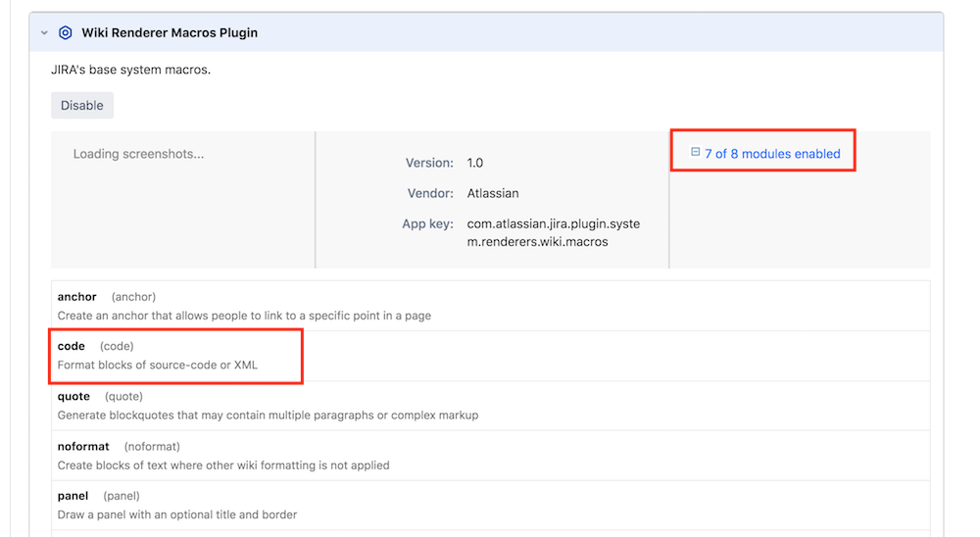Click the anchor module description text

point(244,316)
